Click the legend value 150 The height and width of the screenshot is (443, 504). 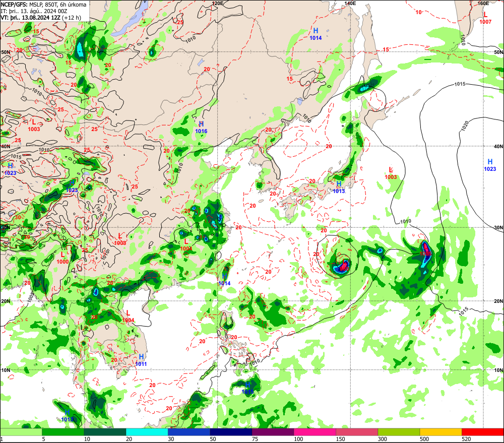coord(340,439)
